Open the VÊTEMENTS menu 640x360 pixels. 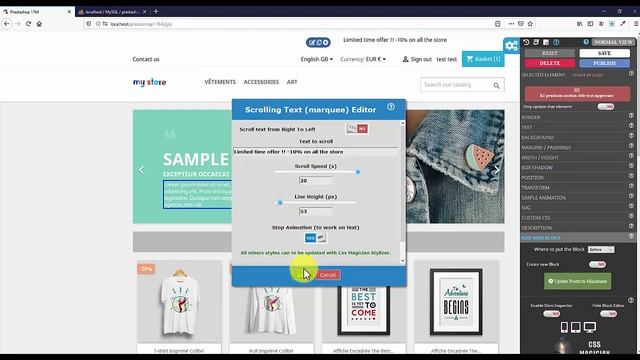pyautogui.click(x=220, y=82)
